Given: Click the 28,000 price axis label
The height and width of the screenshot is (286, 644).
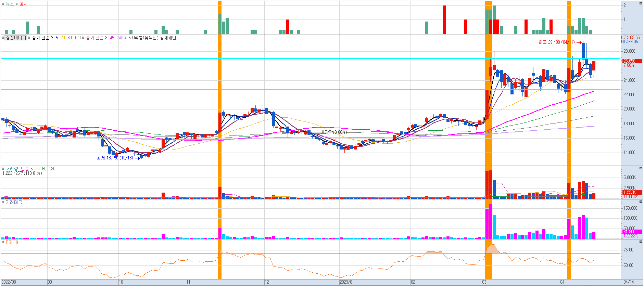Looking at the screenshot, I should (x=629, y=51).
